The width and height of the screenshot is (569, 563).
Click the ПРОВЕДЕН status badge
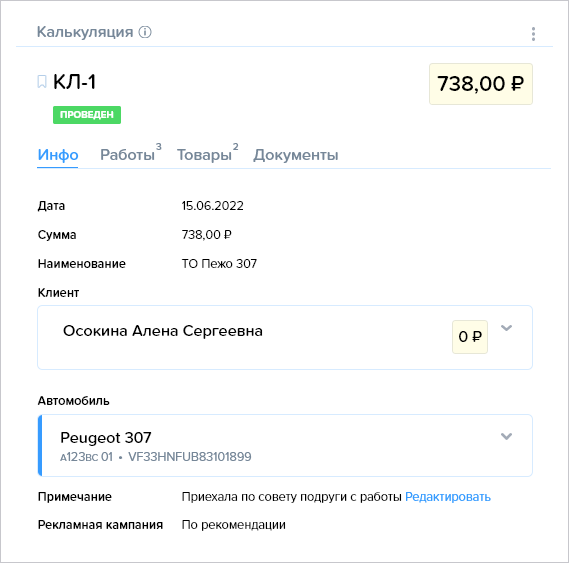pyautogui.click(x=87, y=115)
